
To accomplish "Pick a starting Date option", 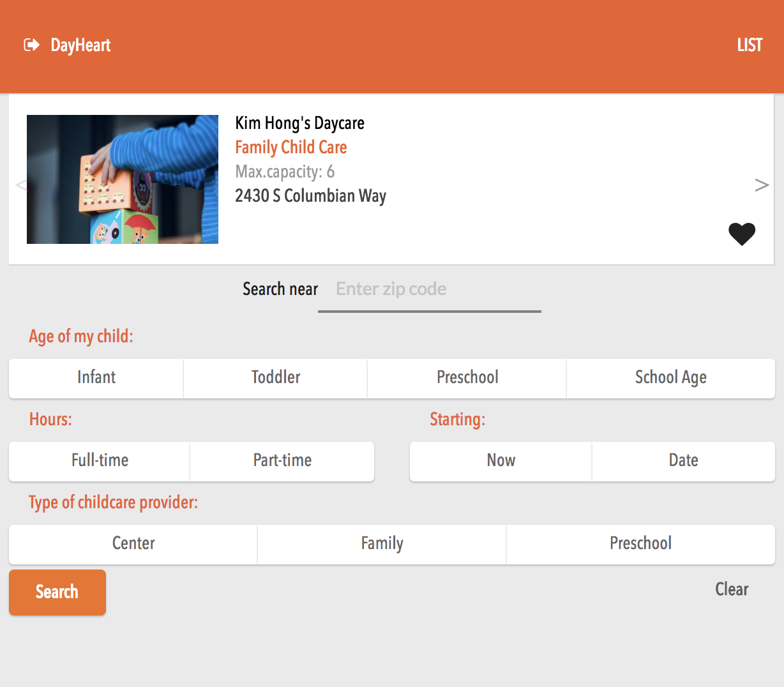I will click(x=683, y=461).
